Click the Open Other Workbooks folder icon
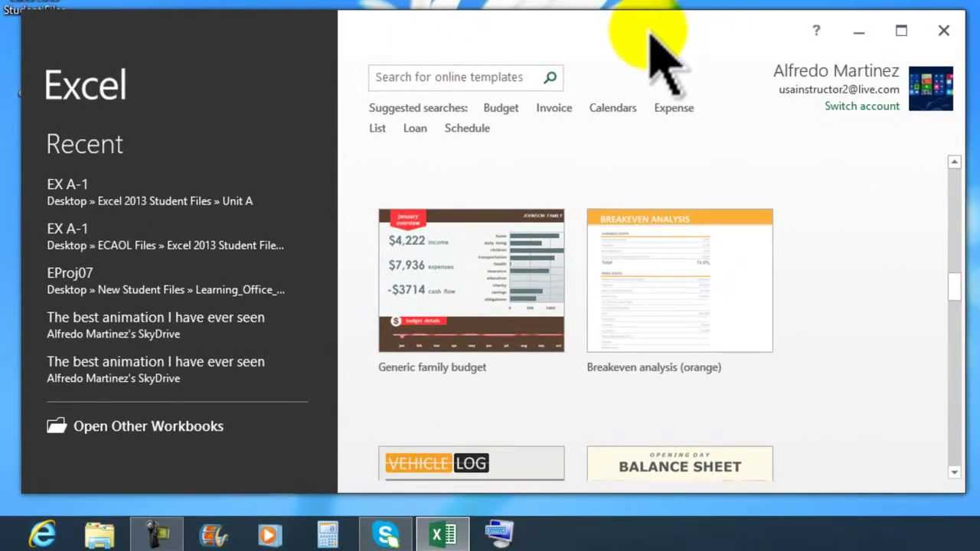980x551 pixels. click(x=57, y=426)
